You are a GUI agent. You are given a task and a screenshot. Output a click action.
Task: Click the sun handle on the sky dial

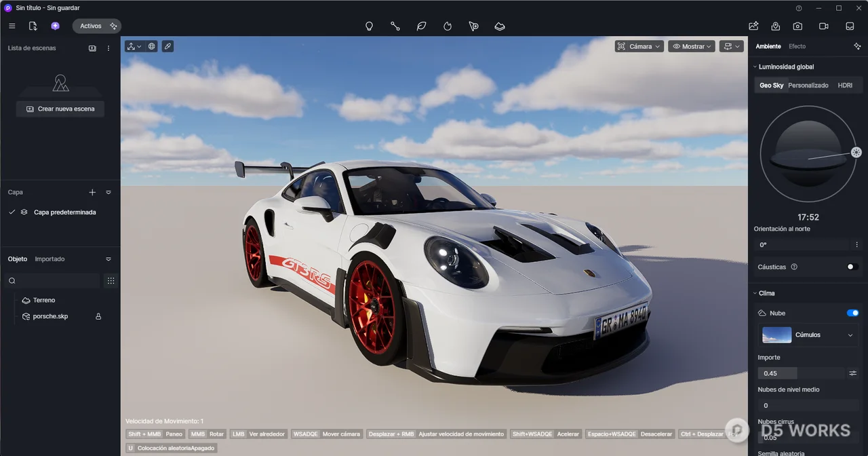(x=856, y=152)
